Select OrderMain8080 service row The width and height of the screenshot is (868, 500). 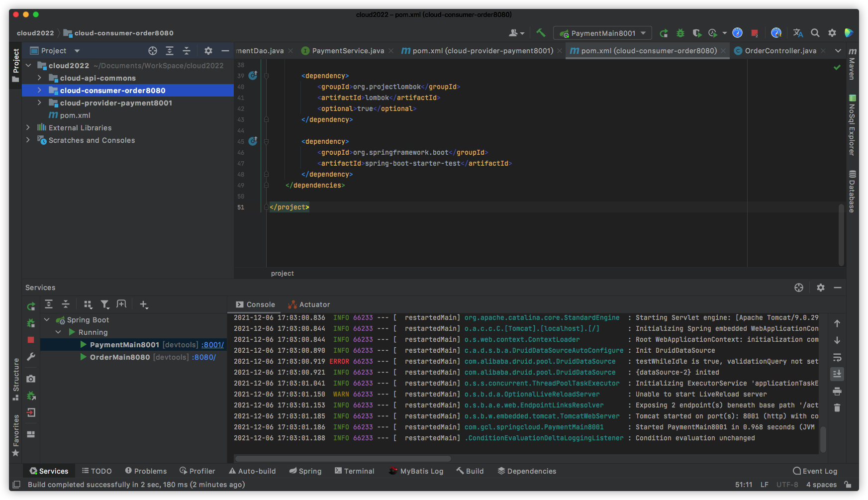pos(134,357)
